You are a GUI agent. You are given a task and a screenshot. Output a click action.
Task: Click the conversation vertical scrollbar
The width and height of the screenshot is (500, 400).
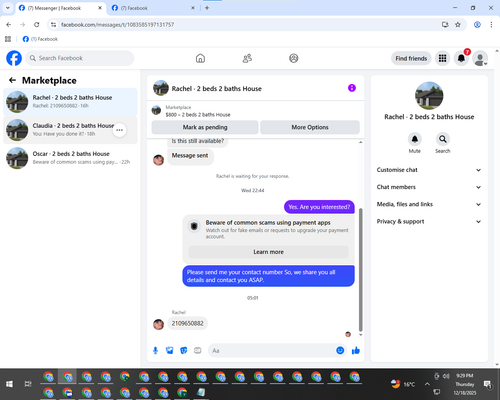[361, 270]
